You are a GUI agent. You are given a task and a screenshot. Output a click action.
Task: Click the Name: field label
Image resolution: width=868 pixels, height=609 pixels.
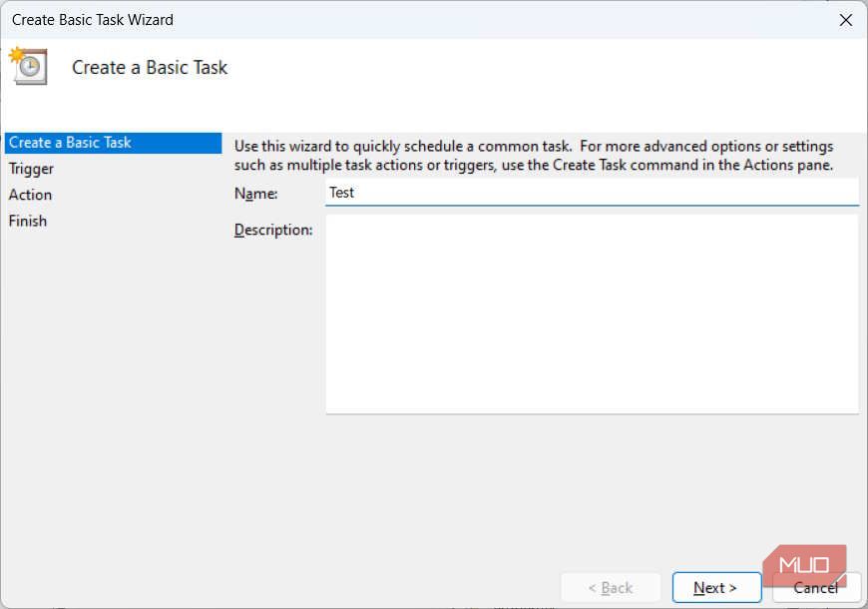pos(256,194)
